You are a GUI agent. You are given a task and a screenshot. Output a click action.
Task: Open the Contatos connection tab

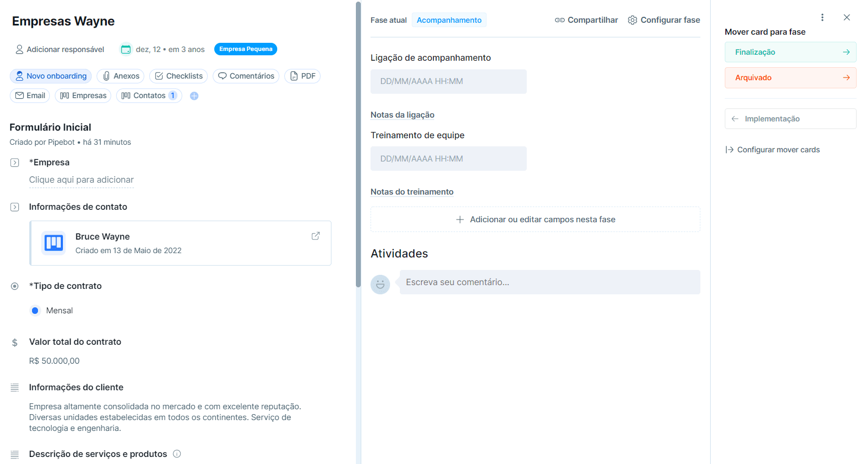(x=149, y=95)
